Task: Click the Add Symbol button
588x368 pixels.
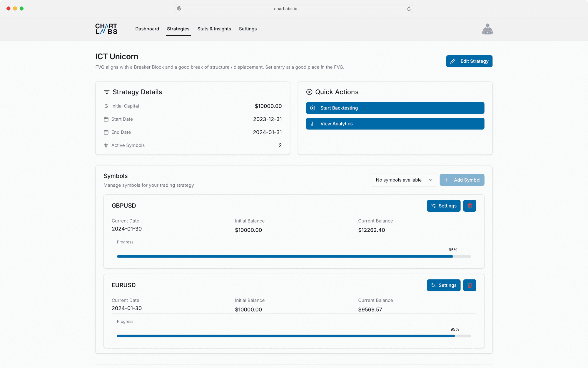Action: coord(462,180)
